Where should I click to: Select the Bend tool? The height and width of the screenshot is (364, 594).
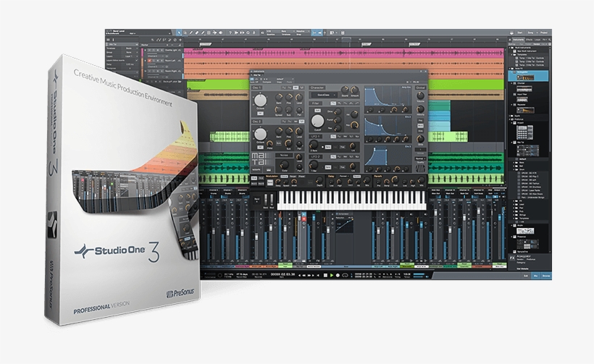[215, 33]
